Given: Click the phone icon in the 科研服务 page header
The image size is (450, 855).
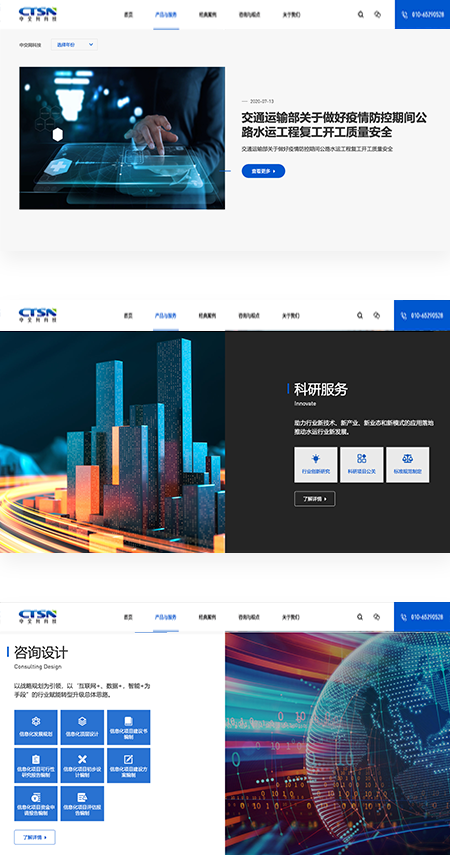Looking at the screenshot, I should coord(404,315).
